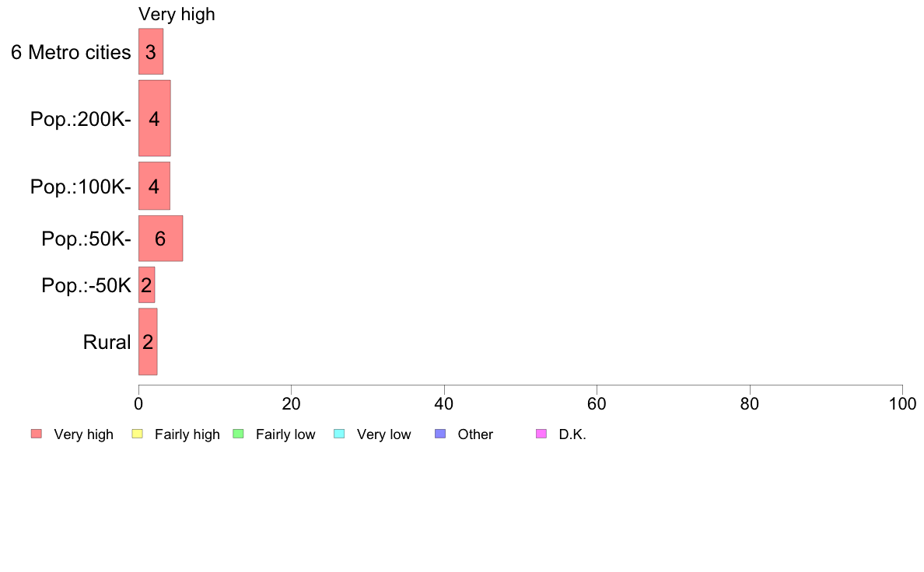Select the Pop.:100K- bar showing 4
This screenshot has width=924, height=572.
pos(155,186)
